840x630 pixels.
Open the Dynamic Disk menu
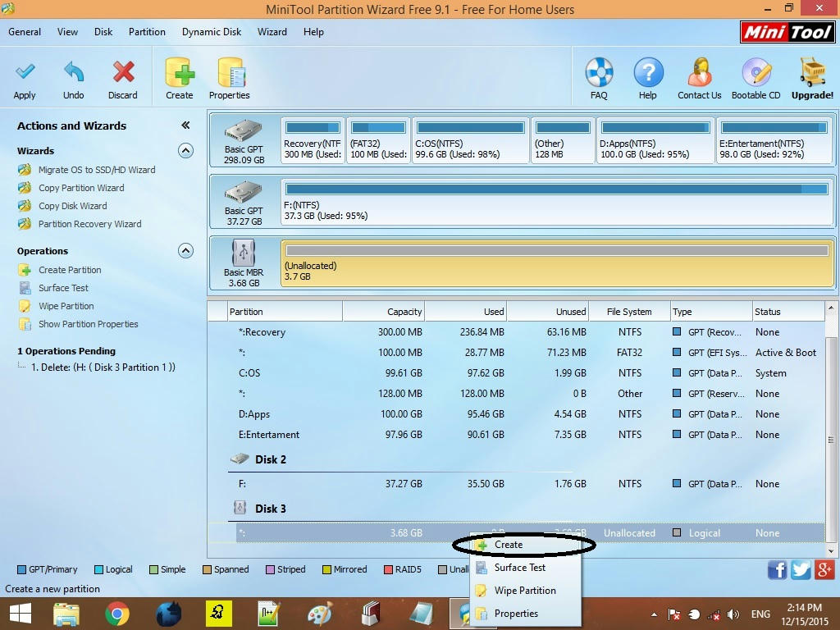click(x=212, y=32)
